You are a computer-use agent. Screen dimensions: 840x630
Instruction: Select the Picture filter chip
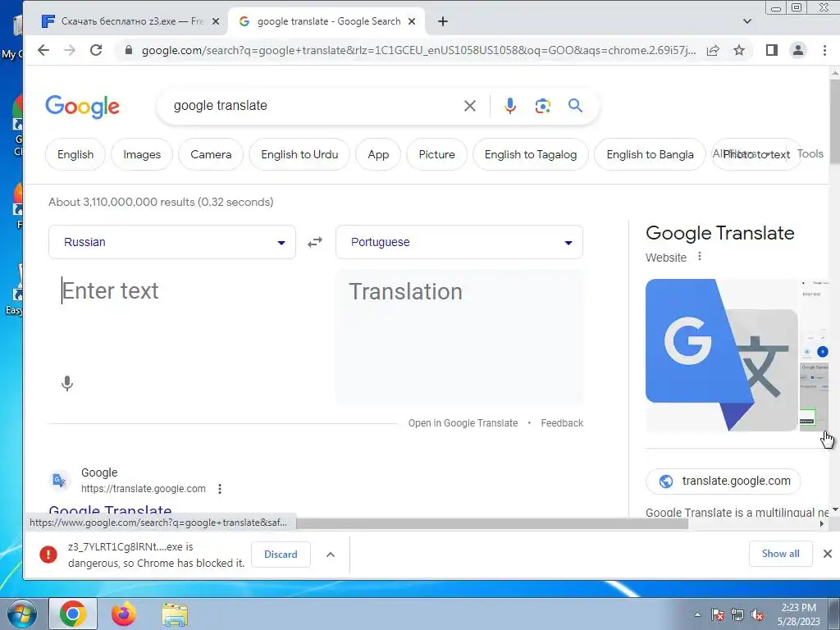tap(436, 154)
